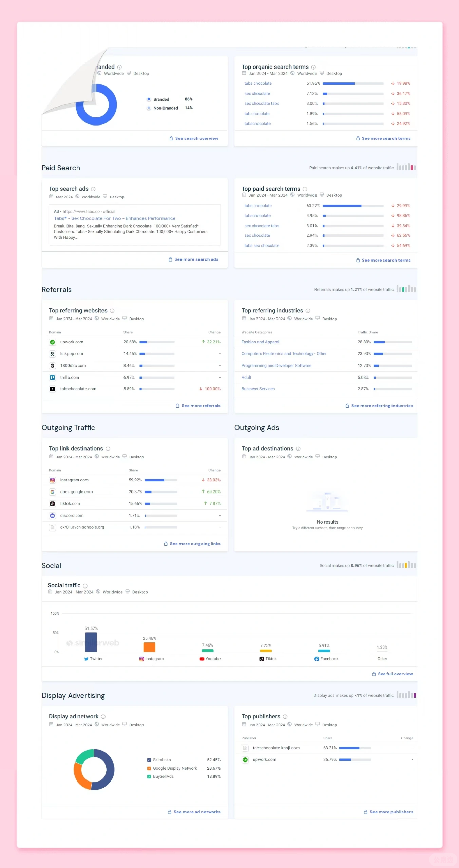Click 'linkpop.com' domain text
The width and height of the screenshot is (459, 868).
pos(72,354)
